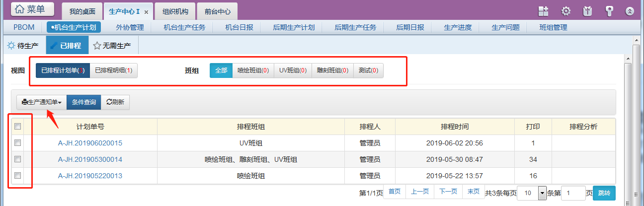Click 条件查询 button
The image size is (644, 206).
[84, 102]
